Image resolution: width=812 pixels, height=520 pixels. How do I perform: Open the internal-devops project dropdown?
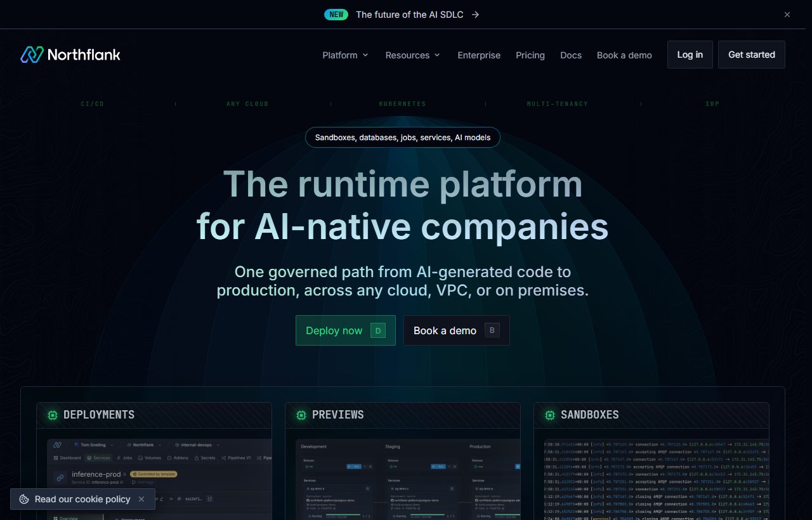coord(197,445)
